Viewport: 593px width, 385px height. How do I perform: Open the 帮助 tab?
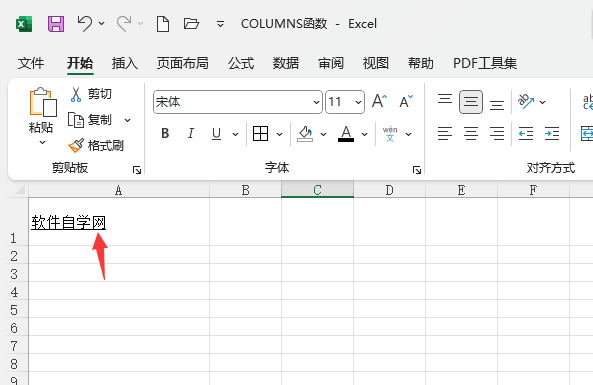tap(421, 63)
